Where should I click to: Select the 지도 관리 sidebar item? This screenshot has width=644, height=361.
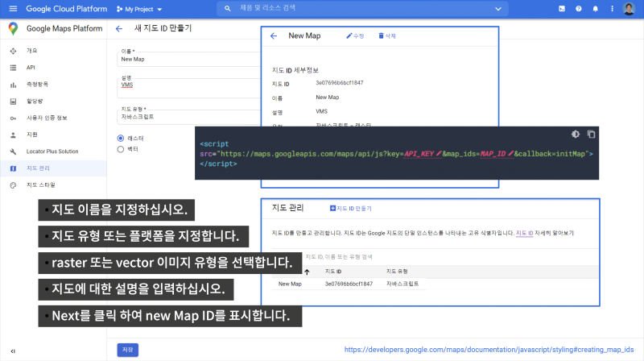point(53,168)
